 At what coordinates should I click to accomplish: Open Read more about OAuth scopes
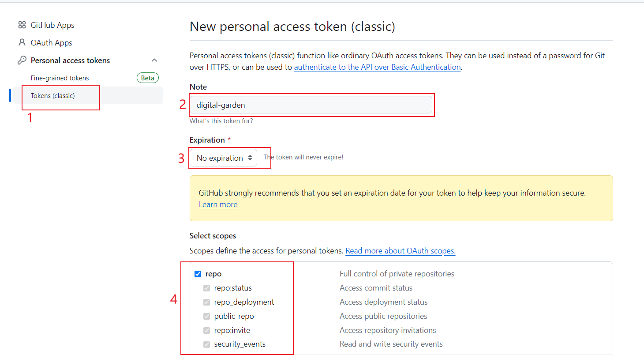(x=400, y=250)
